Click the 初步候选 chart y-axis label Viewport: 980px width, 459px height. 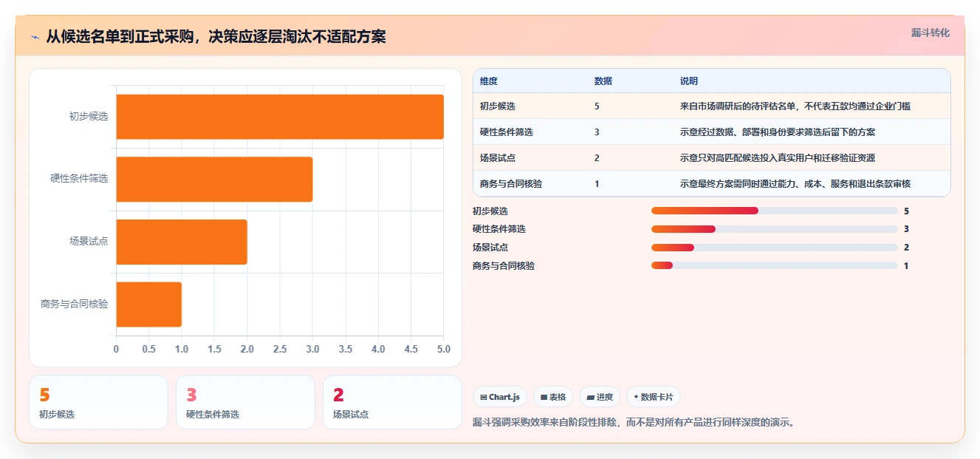(x=89, y=116)
